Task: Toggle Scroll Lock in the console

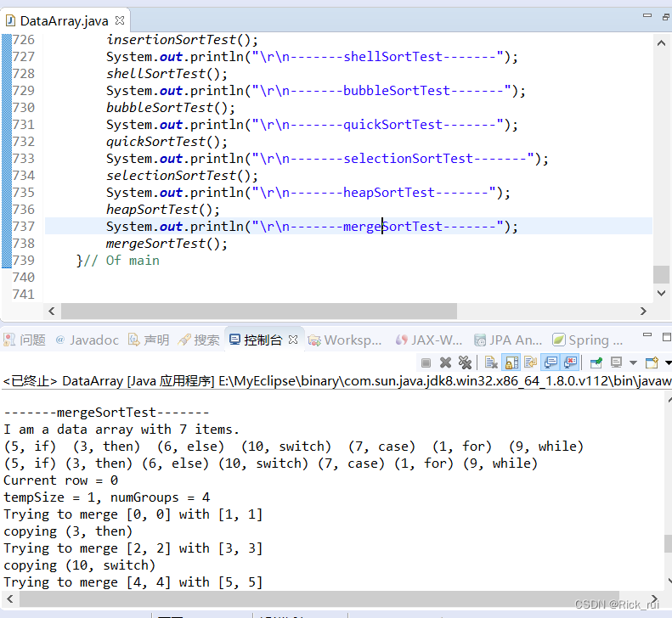Action: point(511,363)
